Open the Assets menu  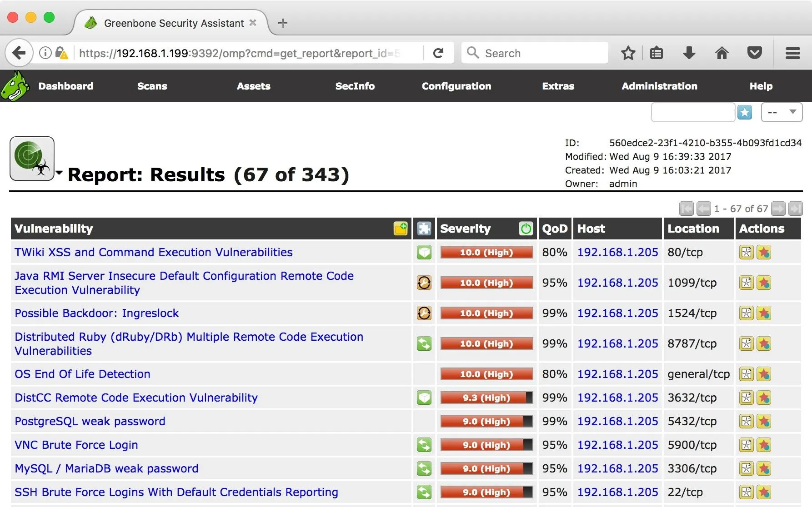click(254, 86)
